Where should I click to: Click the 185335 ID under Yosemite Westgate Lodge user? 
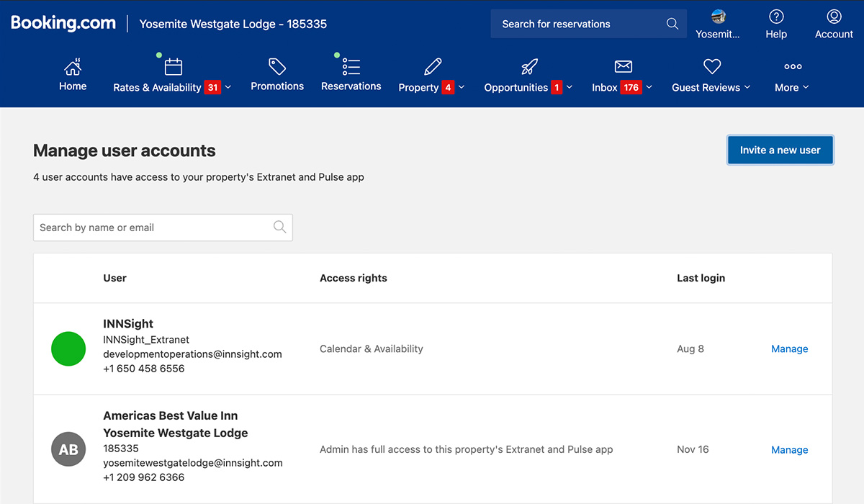click(121, 449)
